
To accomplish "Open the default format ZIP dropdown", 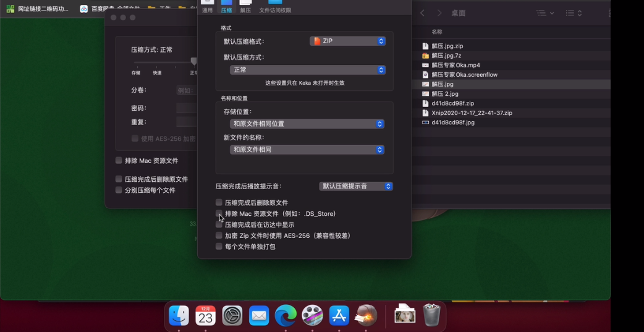I will (x=348, y=41).
